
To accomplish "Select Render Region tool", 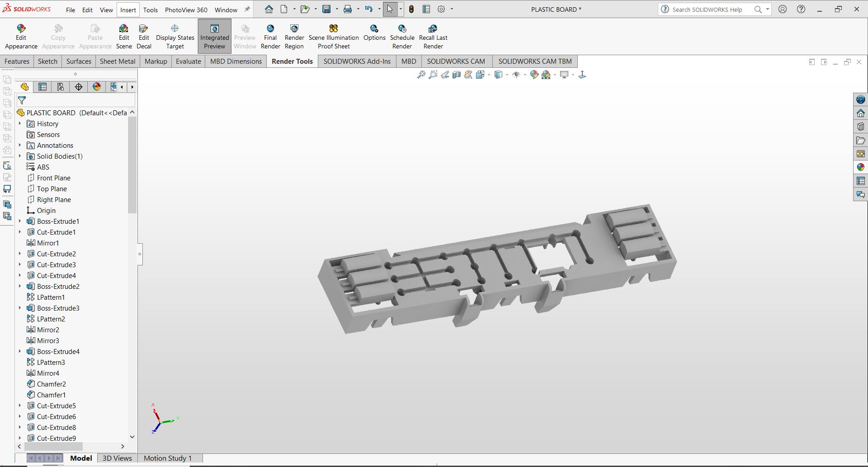I will (x=294, y=37).
